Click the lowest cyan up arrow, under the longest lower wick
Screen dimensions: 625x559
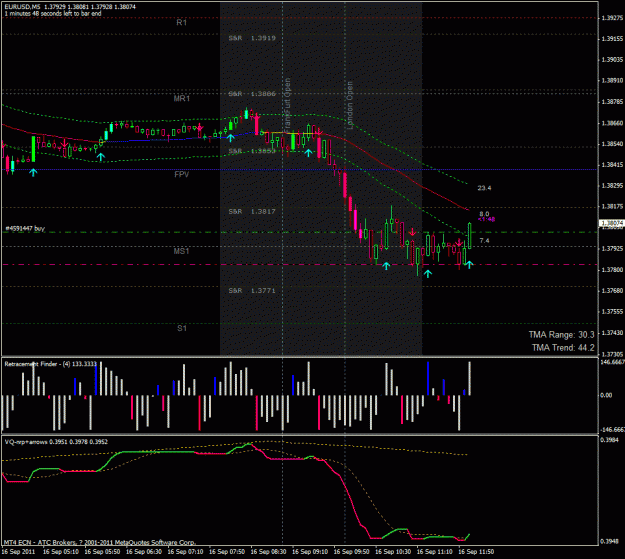(428, 274)
